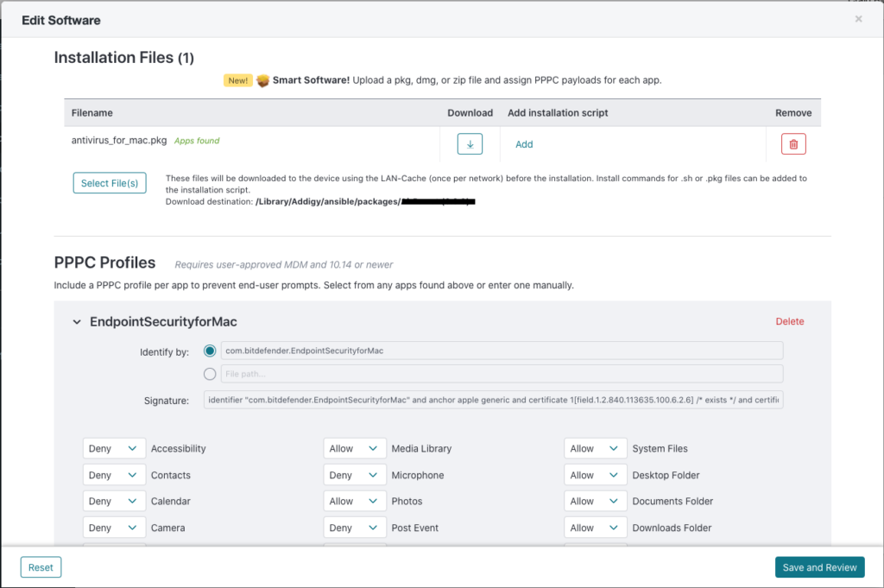Open the Camera permission dropdown
This screenshot has height=588, width=884.
(113, 528)
